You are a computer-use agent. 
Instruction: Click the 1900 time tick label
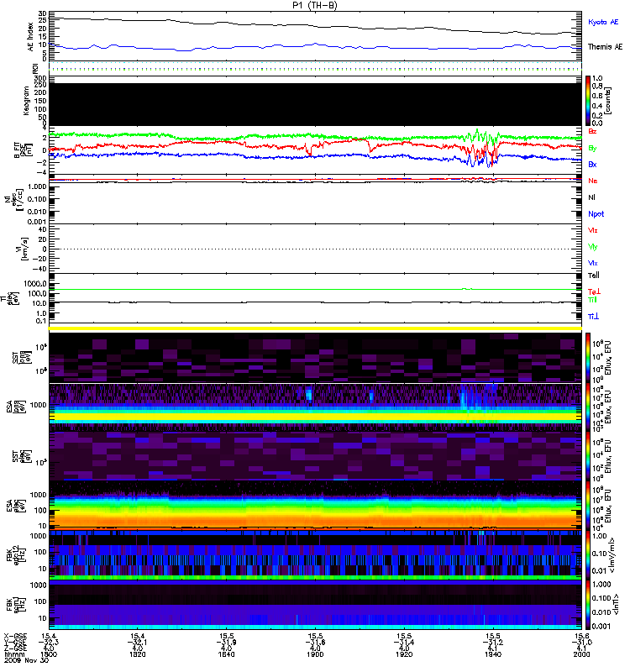click(315, 654)
